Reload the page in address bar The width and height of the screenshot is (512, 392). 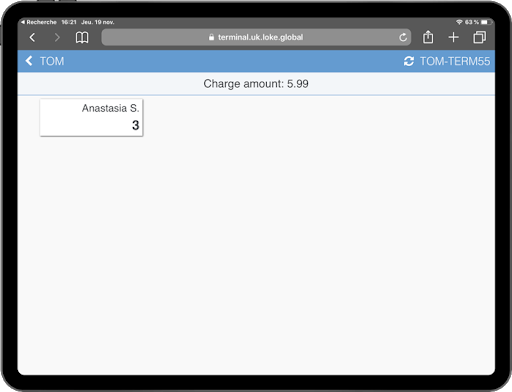[403, 37]
